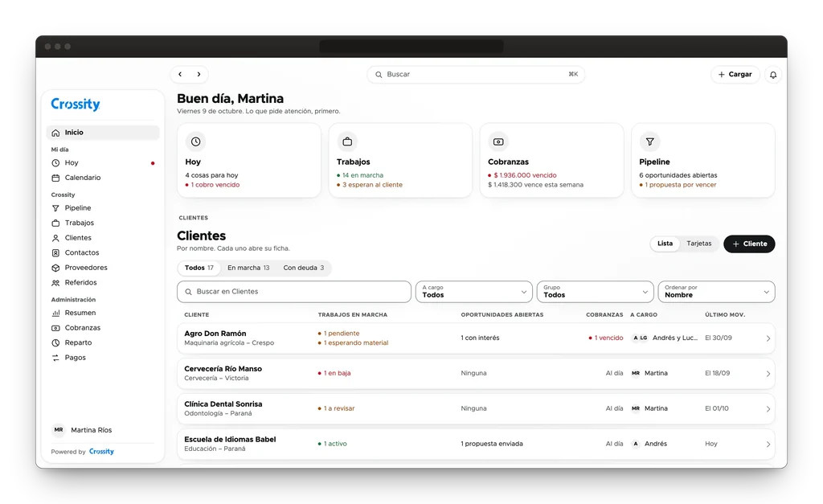Expand Clínica Dental Sonrisa row chevron
The image size is (823, 504).
768,409
